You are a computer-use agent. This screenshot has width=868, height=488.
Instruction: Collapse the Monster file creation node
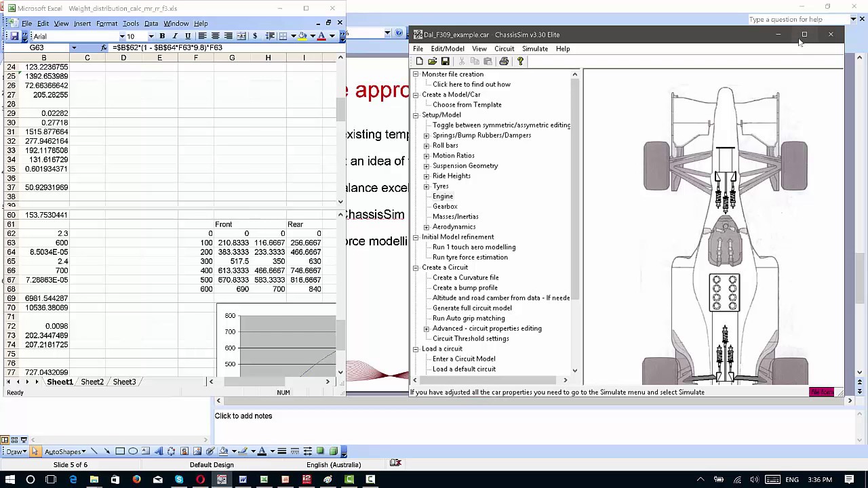[x=416, y=75]
